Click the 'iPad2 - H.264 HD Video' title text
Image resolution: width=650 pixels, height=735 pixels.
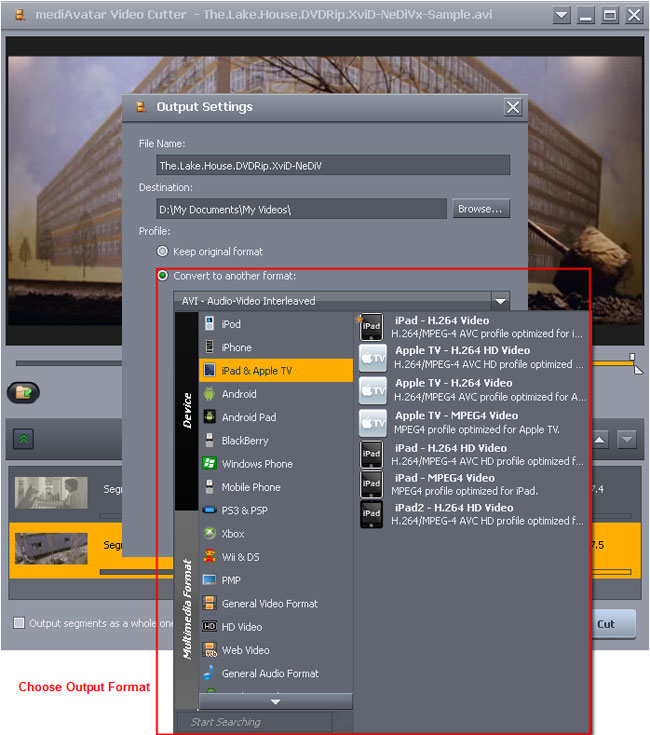454,508
